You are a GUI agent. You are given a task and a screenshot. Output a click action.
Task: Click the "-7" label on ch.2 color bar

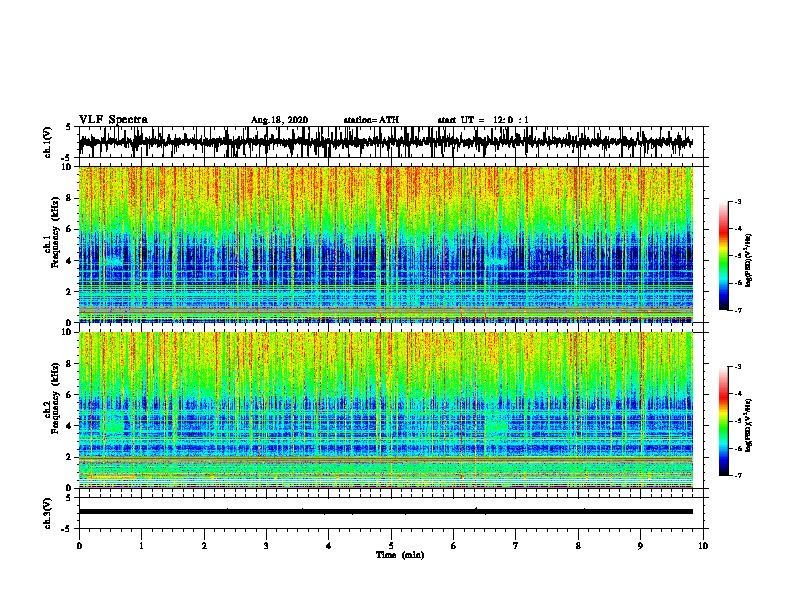[x=738, y=475]
